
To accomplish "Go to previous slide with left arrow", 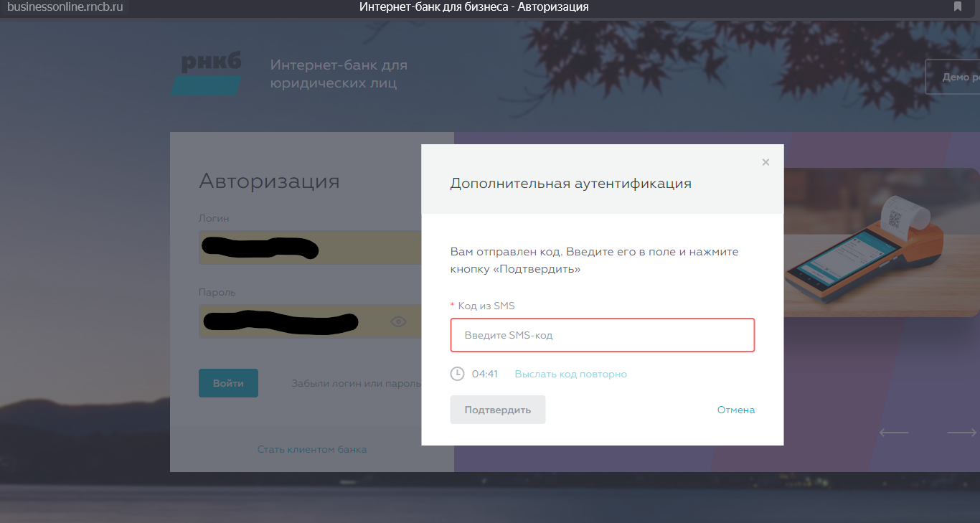I will click(894, 432).
